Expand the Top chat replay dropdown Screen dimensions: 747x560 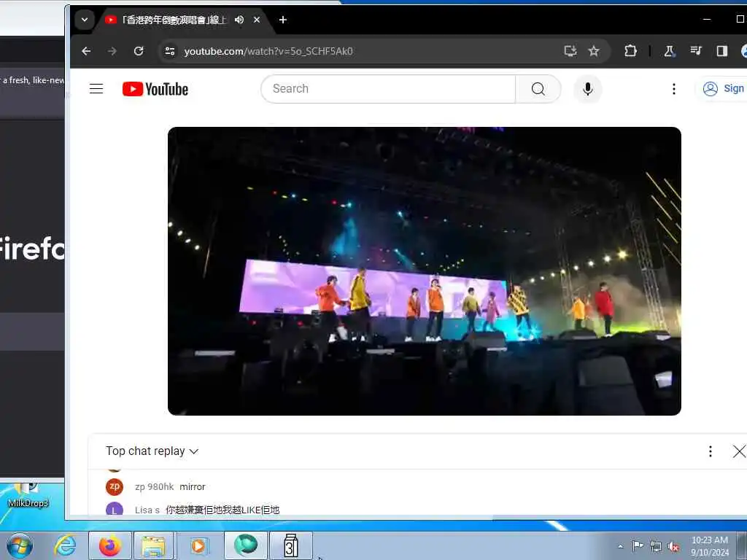[152, 451]
